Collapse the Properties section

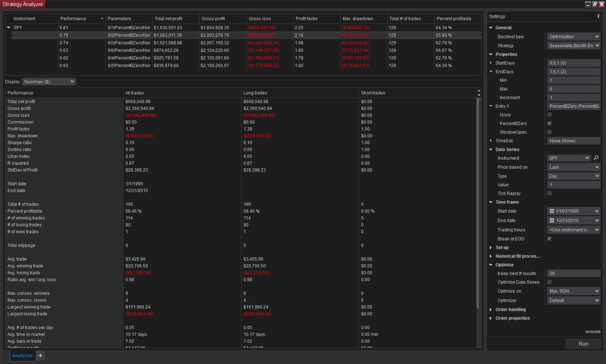pyautogui.click(x=491, y=54)
